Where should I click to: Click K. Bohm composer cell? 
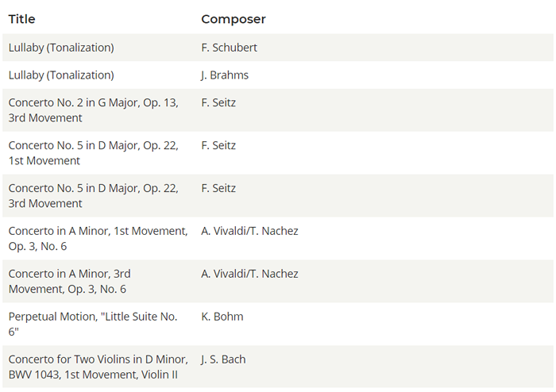coord(222,317)
